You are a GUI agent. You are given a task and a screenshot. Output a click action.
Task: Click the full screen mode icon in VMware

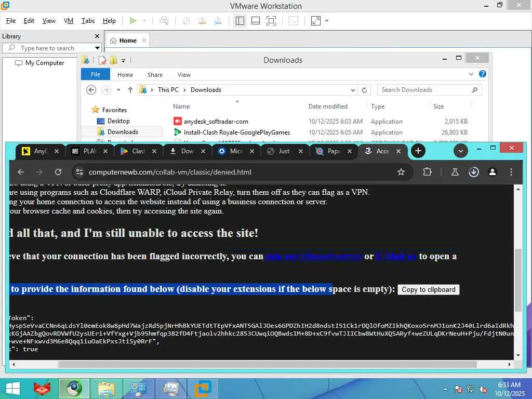click(x=271, y=21)
